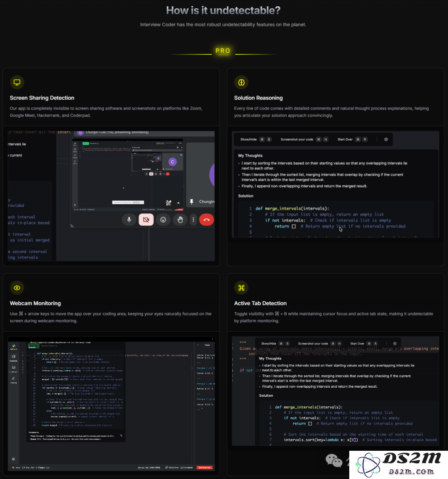Click 'My Thoughts' in the Active Tab Detection preview
Viewport: 448px width, 479px height.
click(270, 358)
